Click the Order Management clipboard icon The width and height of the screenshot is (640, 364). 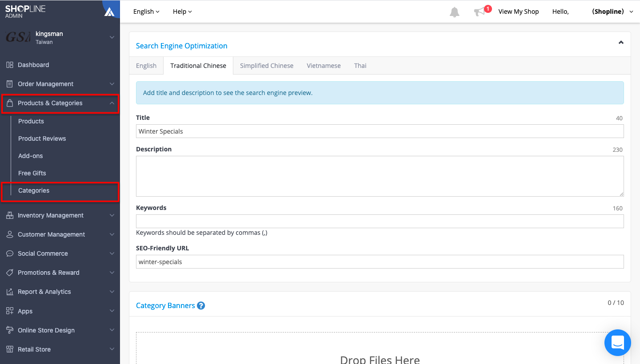[10, 84]
